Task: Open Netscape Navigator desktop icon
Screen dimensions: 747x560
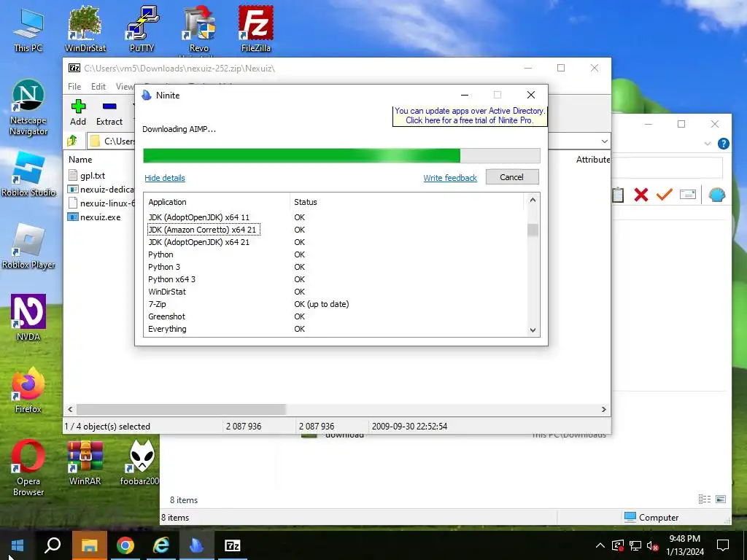Action: (x=28, y=108)
